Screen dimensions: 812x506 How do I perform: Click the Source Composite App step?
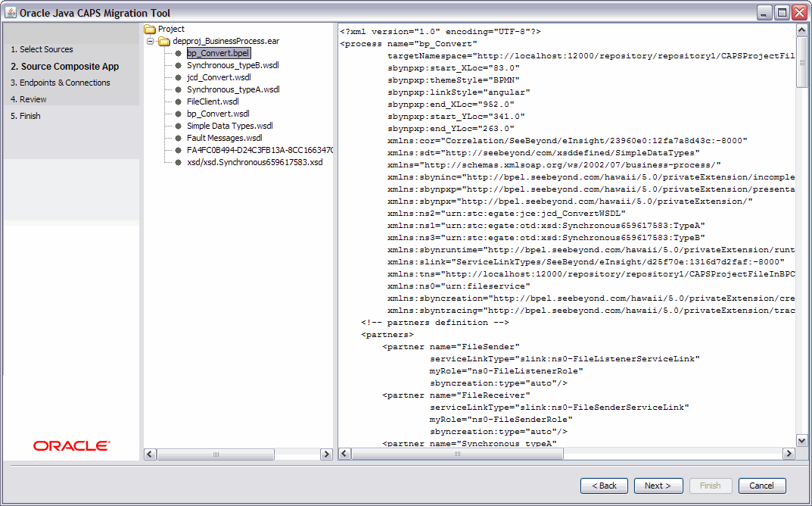point(65,67)
